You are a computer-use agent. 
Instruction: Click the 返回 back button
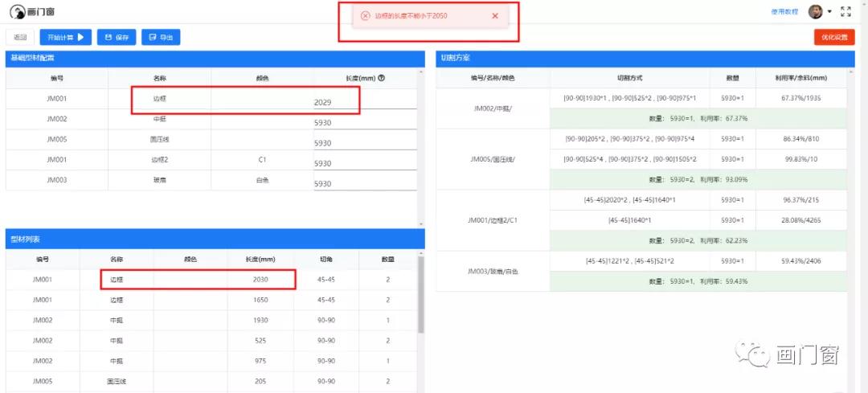(x=20, y=37)
